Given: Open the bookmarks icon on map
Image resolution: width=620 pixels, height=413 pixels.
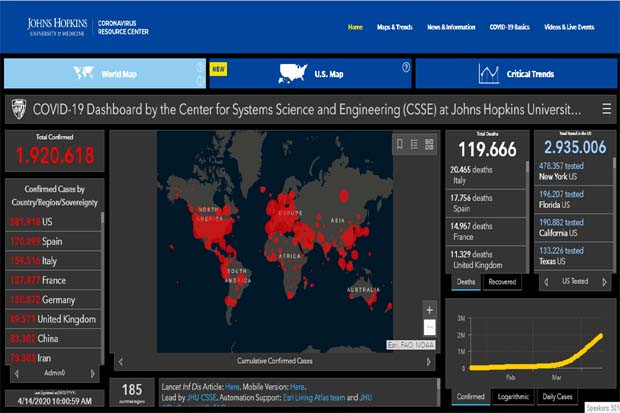Looking at the screenshot, I should pos(400,144).
